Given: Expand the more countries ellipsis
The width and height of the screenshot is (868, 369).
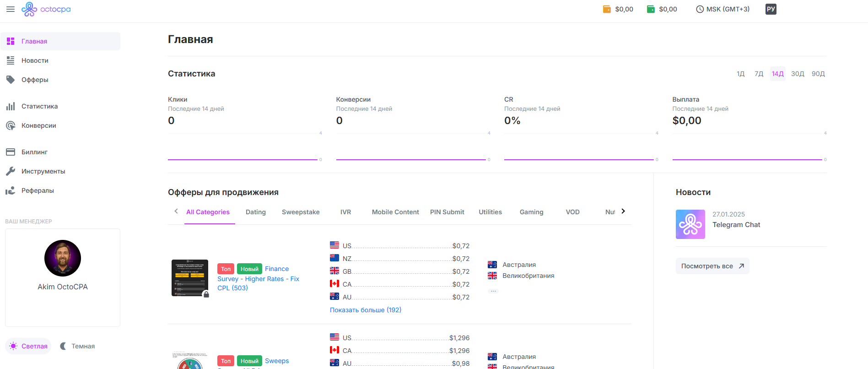Looking at the screenshot, I should (x=493, y=291).
